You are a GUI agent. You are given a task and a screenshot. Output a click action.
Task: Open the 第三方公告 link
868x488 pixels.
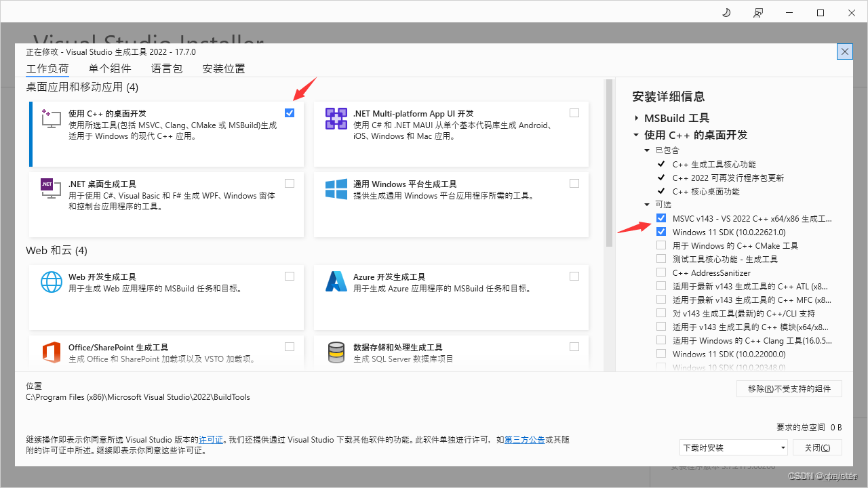tap(525, 440)
